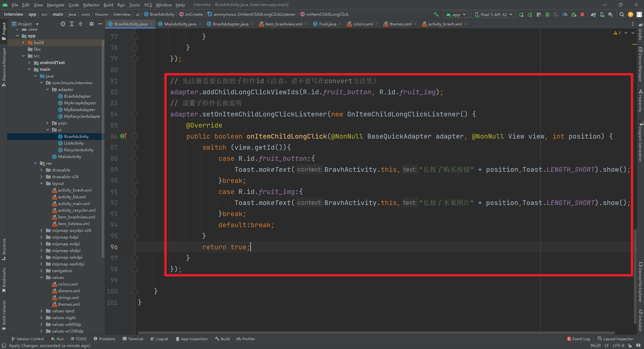Click the Make Project hammer icon
644x349 pixels.
[436, 14]
